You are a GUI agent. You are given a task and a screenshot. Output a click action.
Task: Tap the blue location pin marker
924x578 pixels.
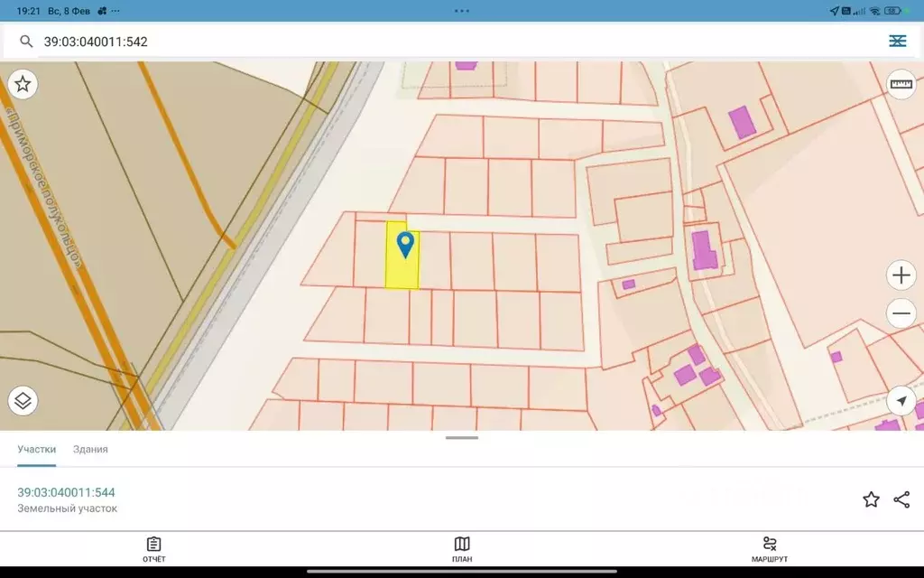click(406, 244)
